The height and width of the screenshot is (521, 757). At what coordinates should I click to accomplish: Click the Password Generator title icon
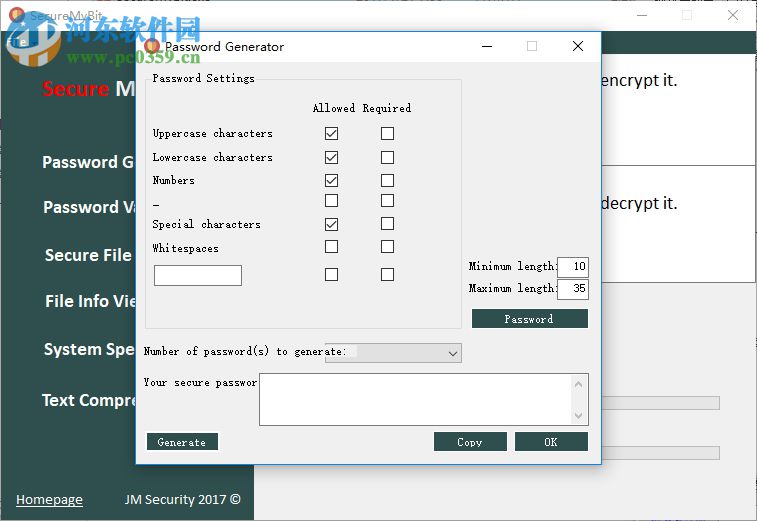tap(152, 46)
